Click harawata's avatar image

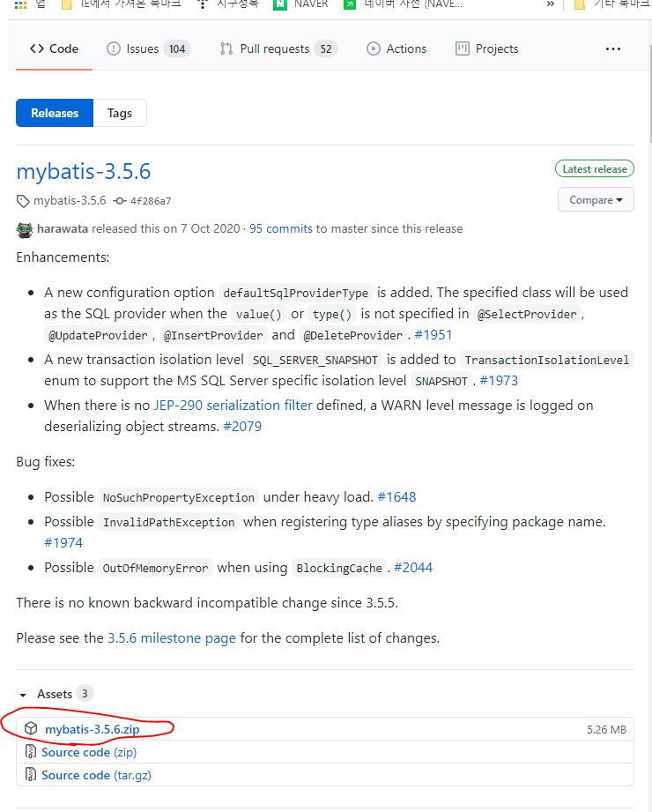pos(25,229)
